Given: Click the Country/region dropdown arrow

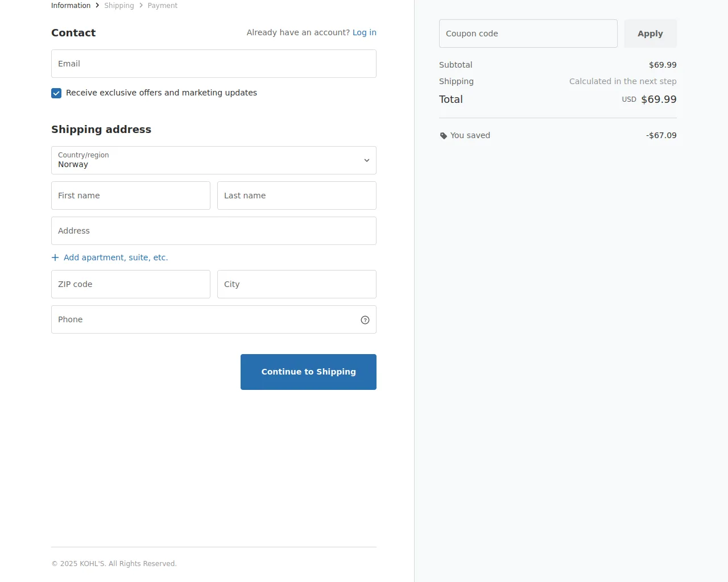Looking at the screenshot, I should coord(367,160).
